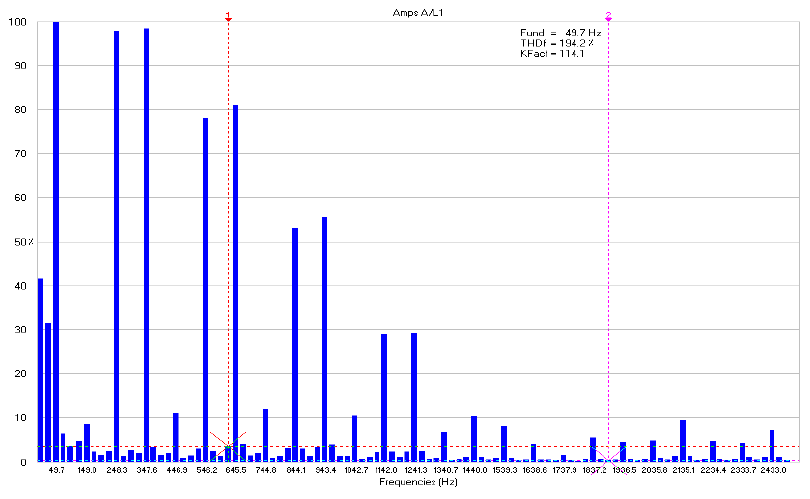Click the 49.7 frequency axis label
The image size is (810, 499).
56,469
